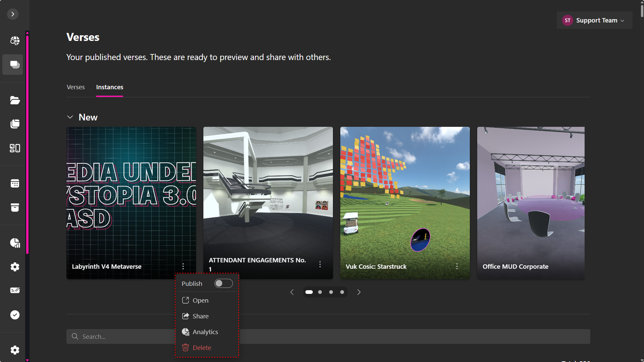Expand the left sidebar with the arrow

point(12,14)
